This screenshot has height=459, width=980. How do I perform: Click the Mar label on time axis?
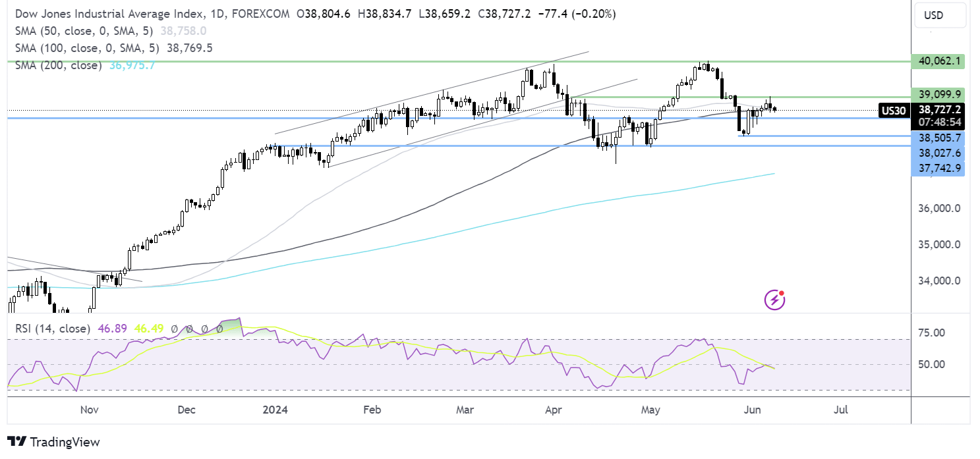coord(465,410)
